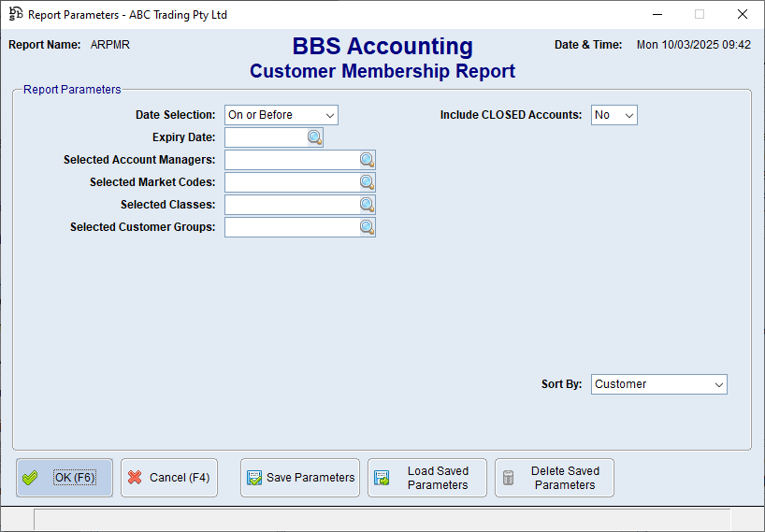Image resolution: width=765 pixels, height=532 pixels.
Task: Click the ARPMR report name text
Action: (x=110, y=45)
